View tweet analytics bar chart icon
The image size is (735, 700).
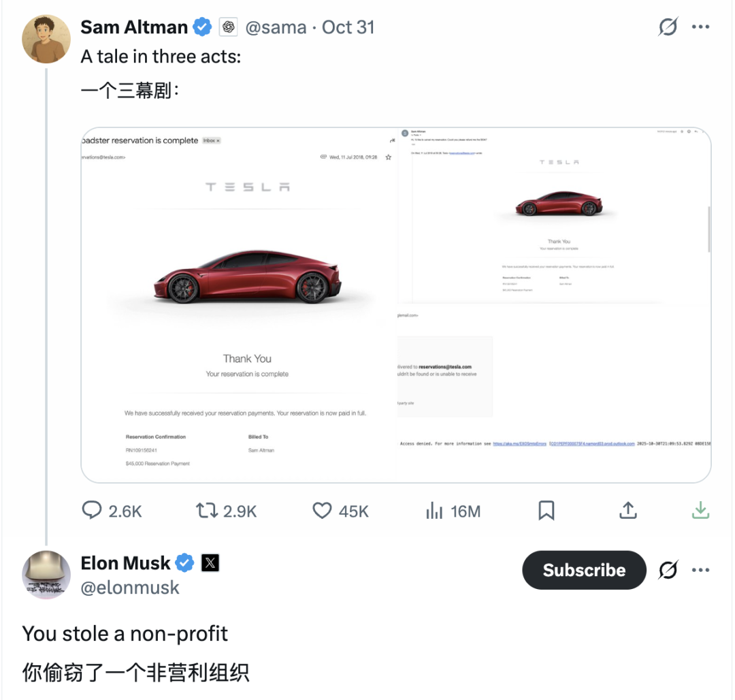click(434, 511)
